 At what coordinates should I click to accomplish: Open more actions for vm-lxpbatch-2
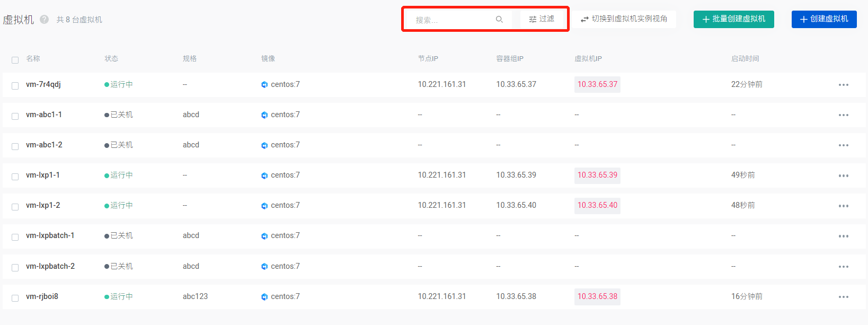tap(843, 267)
